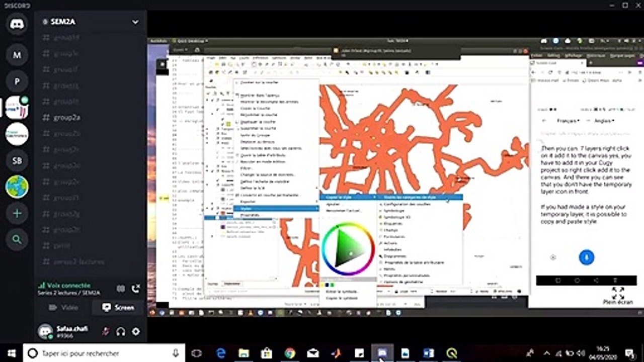
Task: Click the taskbar search microphone icon
Action: coord(176,353)
